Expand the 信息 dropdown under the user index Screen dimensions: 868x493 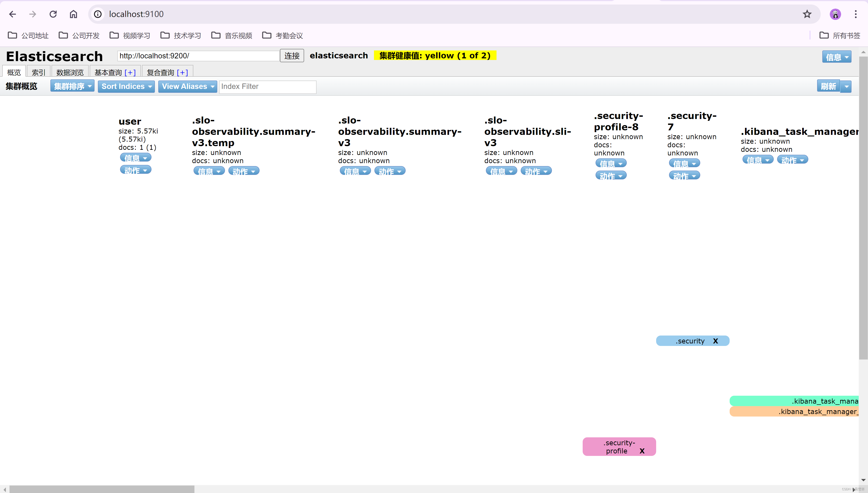(x=135, y=157)
